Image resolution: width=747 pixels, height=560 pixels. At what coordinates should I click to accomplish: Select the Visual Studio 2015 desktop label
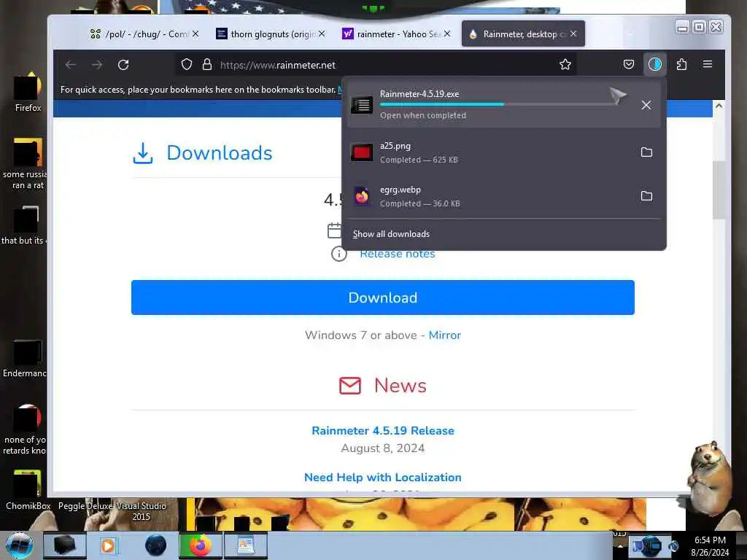point(141,511)
